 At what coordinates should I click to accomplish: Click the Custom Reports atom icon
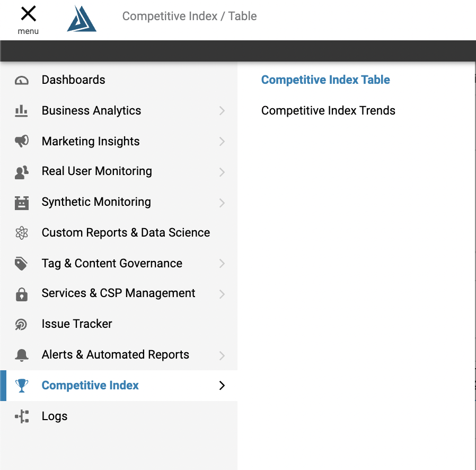pyautogui.click(x=22, y=233)
